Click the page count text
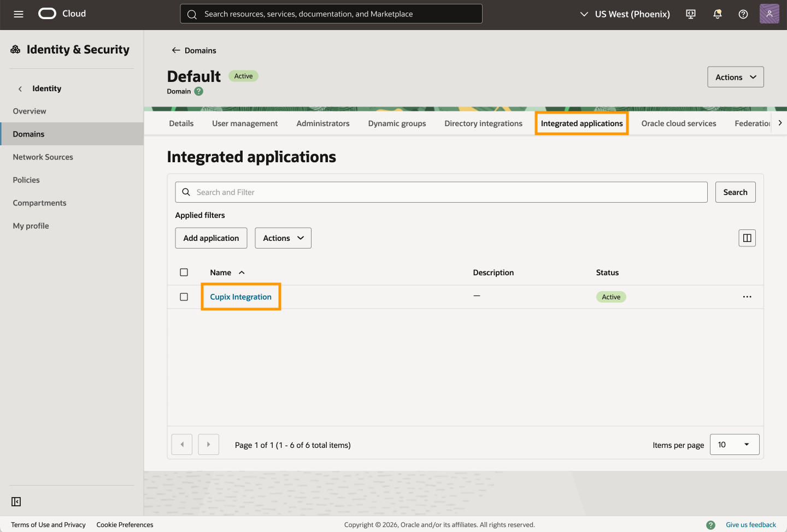 [293, 445]
